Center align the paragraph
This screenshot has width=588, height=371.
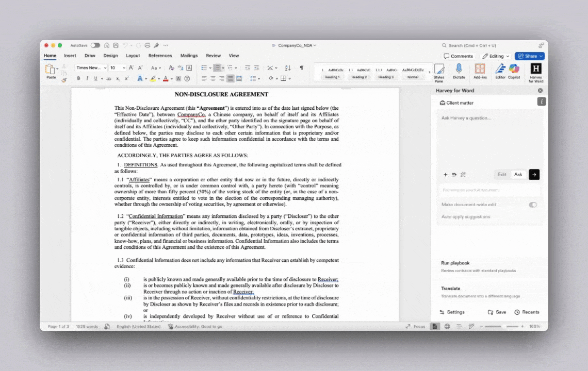pyautogui.click(x=213, y=78)
